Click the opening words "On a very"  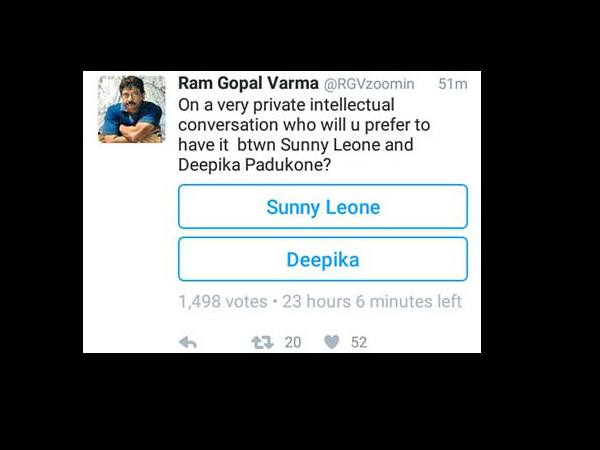pyautogui.click(x=212, y=105)
